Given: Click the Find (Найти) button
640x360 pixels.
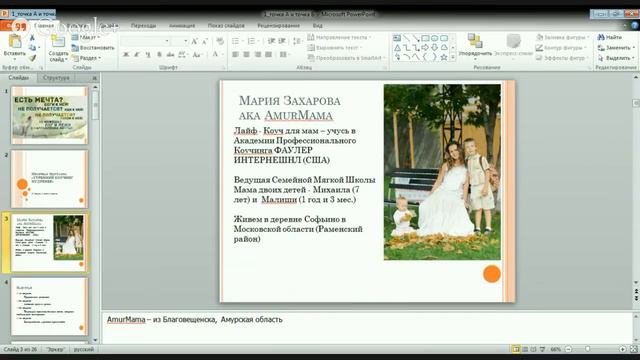Looking at the screenshot, I should [x=610, y=37].
